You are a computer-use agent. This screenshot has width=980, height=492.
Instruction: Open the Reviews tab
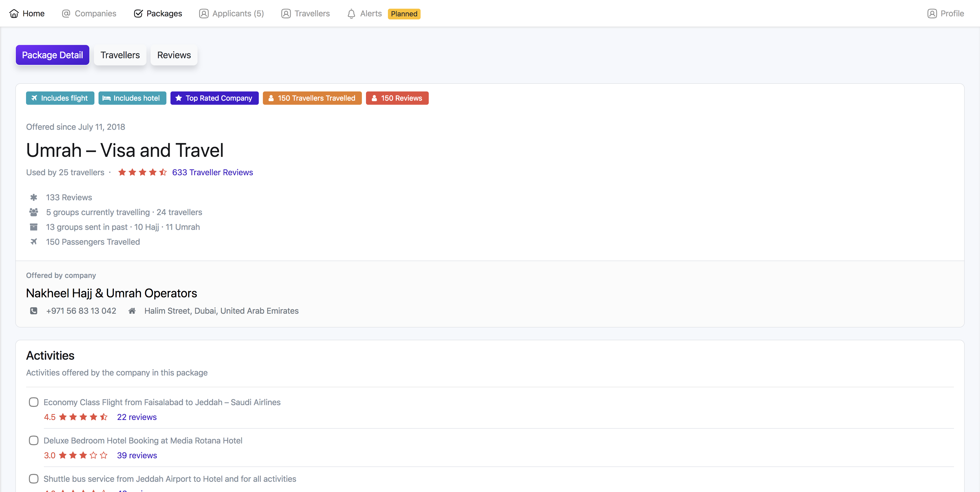[174, 55]
